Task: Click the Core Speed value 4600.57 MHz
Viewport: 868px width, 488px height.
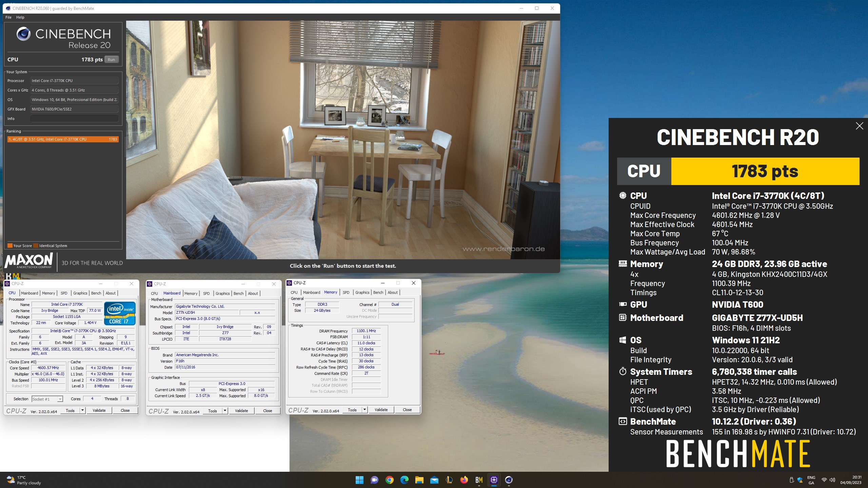Action: 48,368
